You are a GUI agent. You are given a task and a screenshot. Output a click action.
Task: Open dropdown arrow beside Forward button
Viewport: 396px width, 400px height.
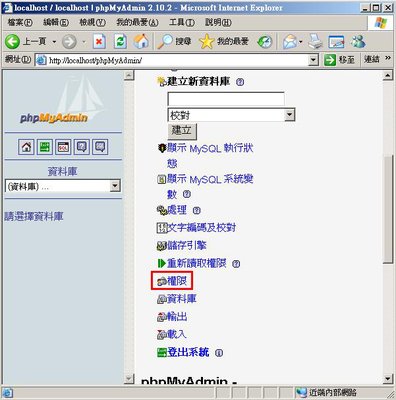[84, 42]
